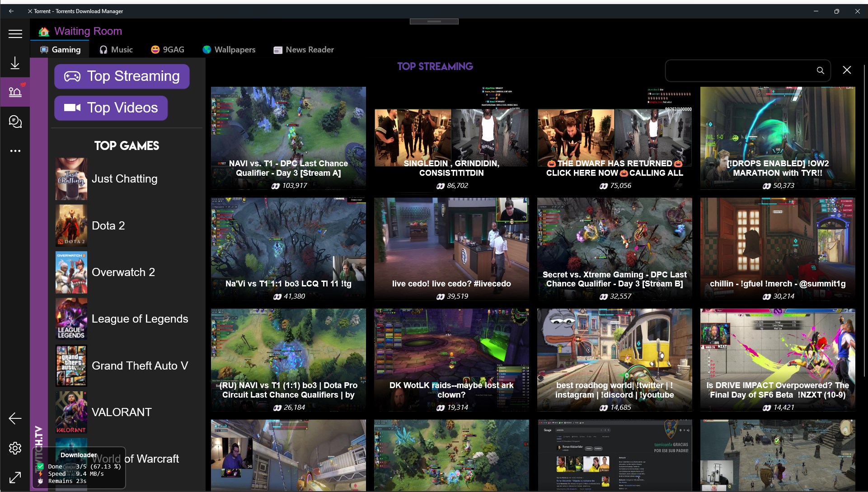This screenshot has height=492, width=868.
Task: Click the search magnifier icon
Action: (820, 70)
